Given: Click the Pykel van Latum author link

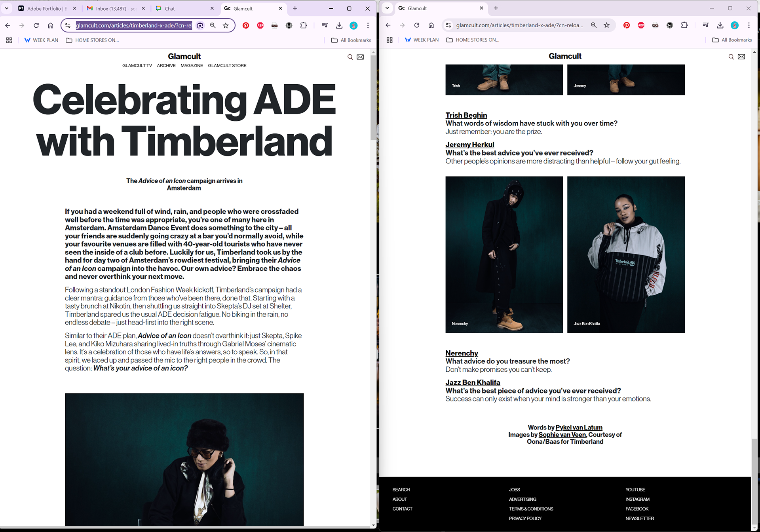Looking at the screenshot, I should [579, 427].
